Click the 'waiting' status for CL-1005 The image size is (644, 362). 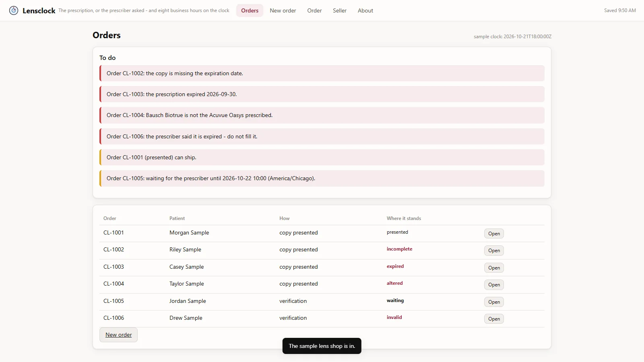[395, 300]
